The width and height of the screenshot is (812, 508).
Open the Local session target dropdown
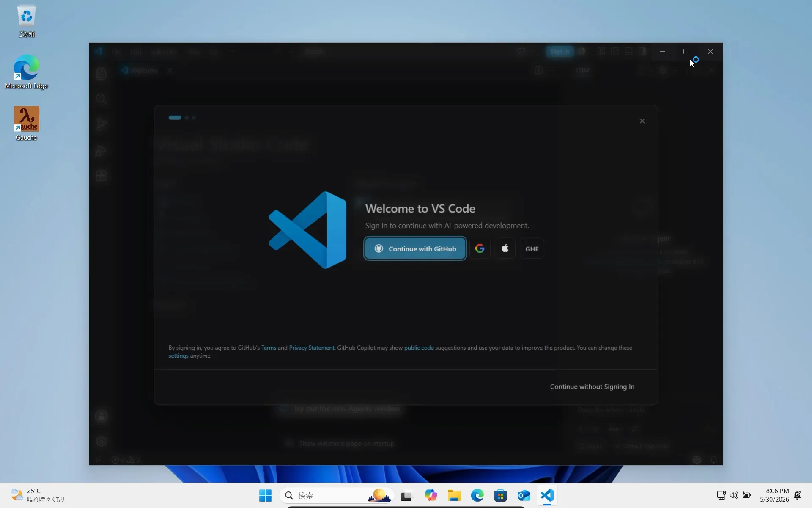click(x=590, y=446)
